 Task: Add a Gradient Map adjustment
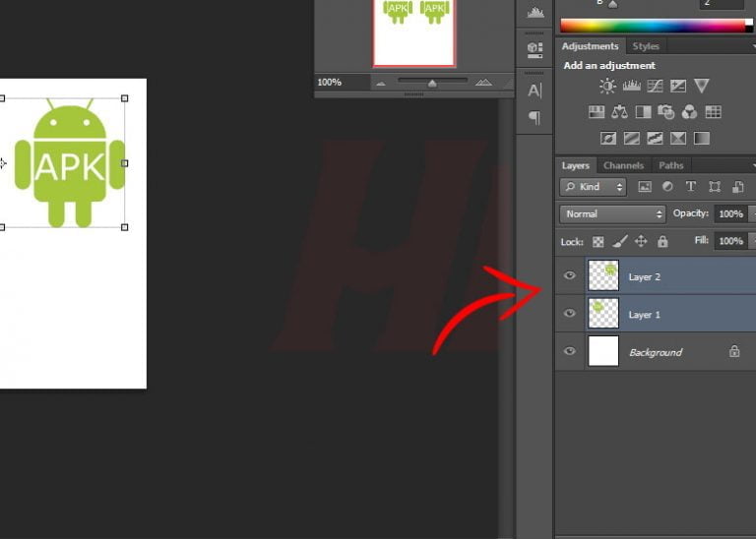702,139
